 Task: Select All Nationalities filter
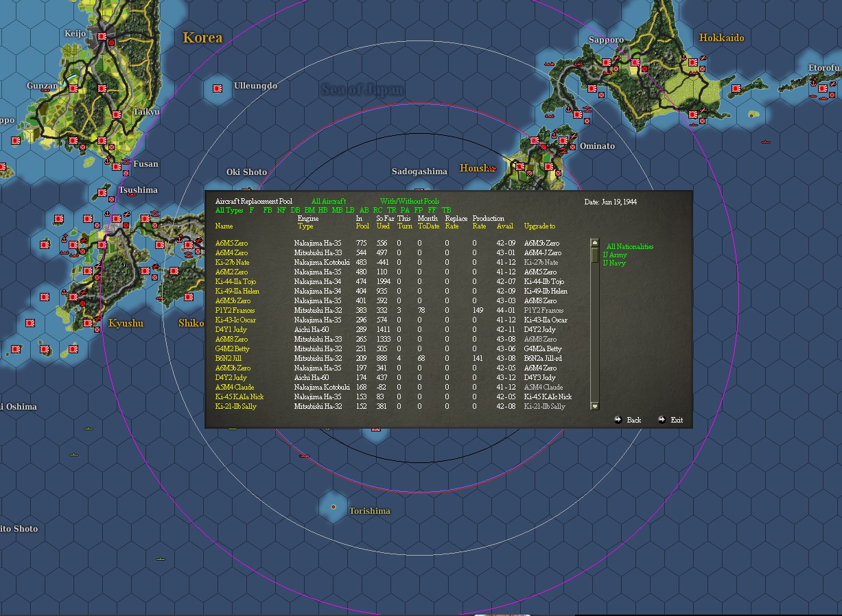coord(630,246)
